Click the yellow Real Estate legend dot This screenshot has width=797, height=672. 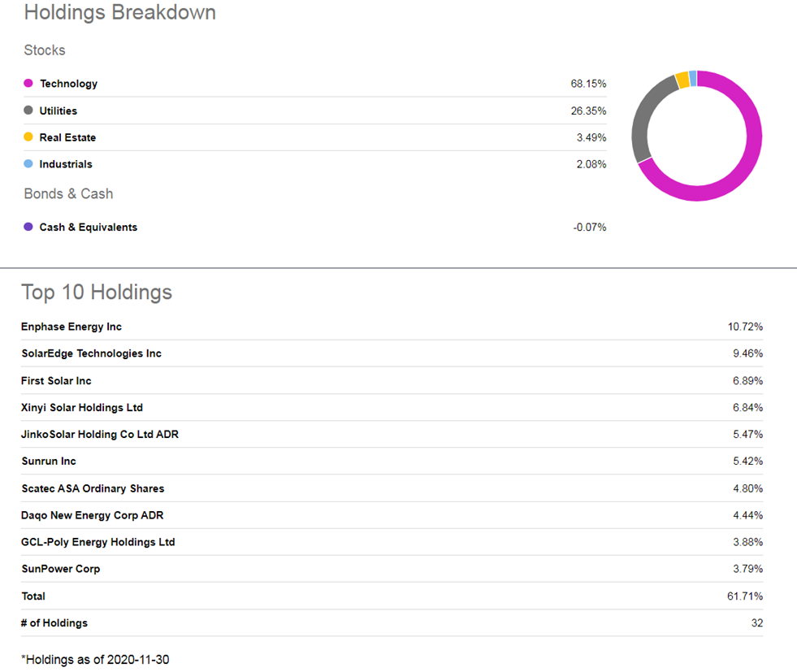[28, 137]
